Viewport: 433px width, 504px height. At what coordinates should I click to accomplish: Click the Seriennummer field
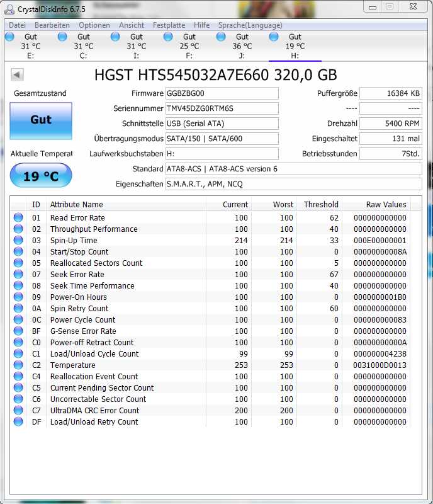(222, 108)
